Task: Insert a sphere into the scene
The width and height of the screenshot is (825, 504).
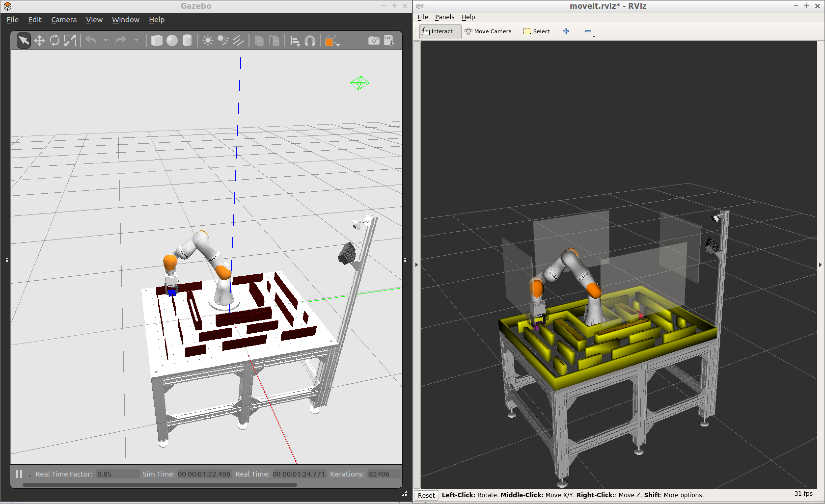Action: [172, 40]
